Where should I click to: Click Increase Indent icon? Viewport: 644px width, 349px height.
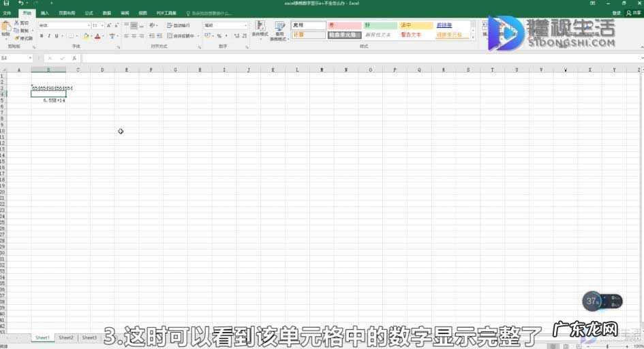(159, 36)
